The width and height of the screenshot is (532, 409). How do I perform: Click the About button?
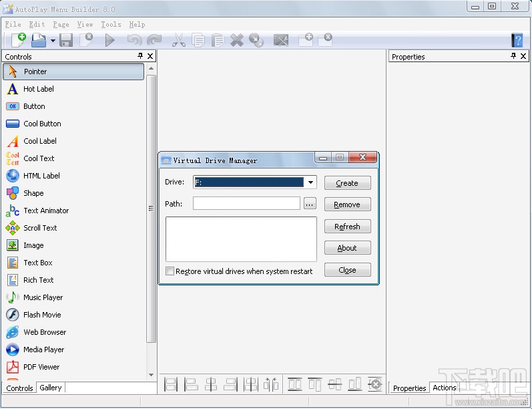[347, 248]
